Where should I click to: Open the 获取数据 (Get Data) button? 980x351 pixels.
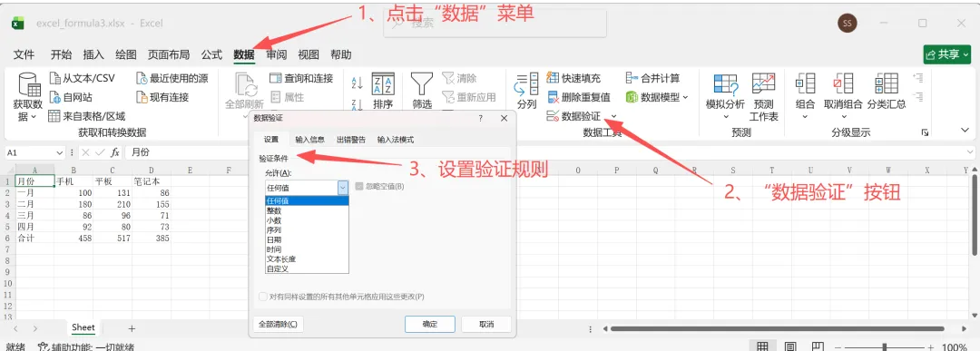[27, 97]
